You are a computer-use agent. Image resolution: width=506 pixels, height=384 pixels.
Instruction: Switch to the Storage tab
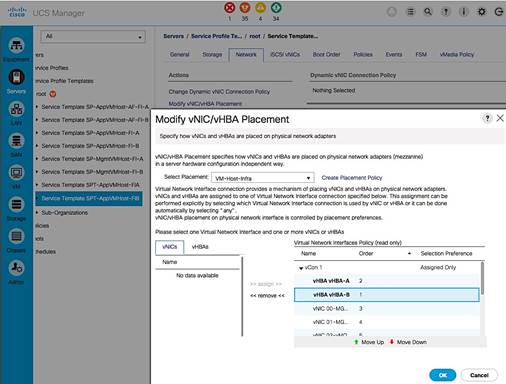[212, 54]
